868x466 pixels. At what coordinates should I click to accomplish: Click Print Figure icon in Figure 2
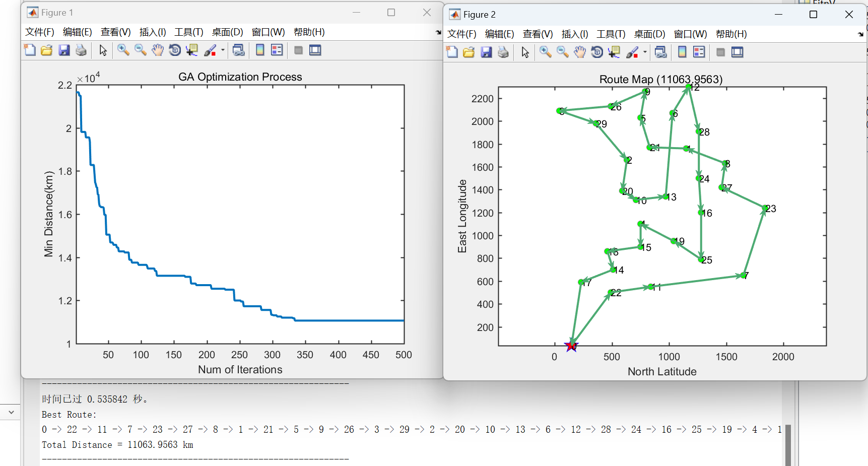[x=503, y=52]
